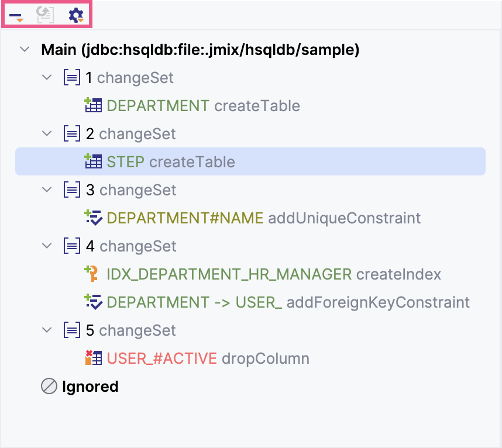The width and height of the screenshot is (502, 448).
Task: Click the createTable icon beside STEP
Action: coord(94,161)
